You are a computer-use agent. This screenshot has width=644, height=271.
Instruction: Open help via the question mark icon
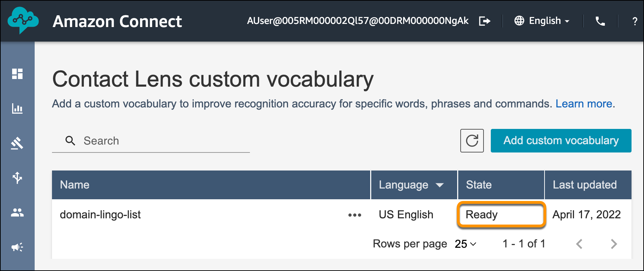pos(635,21)
